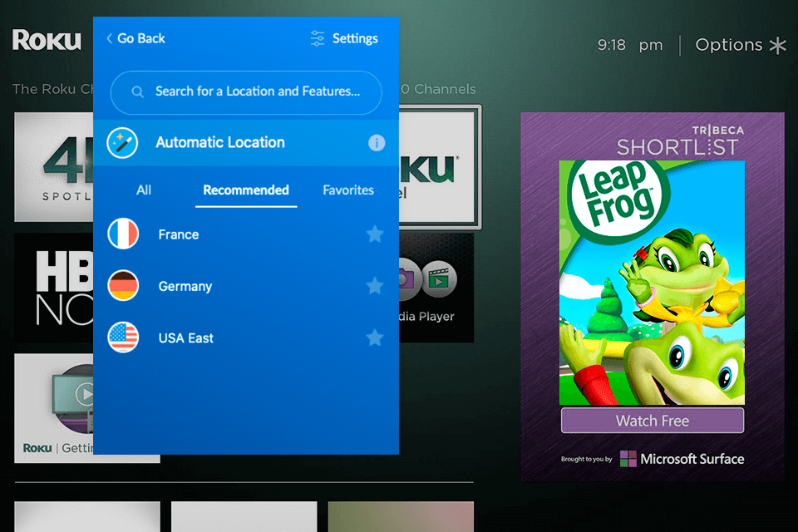Image resolution: width=798 pixels, height=532 pixels.
Task: Open the Roku Getting Started tile
Action: [x=54, y=408]
